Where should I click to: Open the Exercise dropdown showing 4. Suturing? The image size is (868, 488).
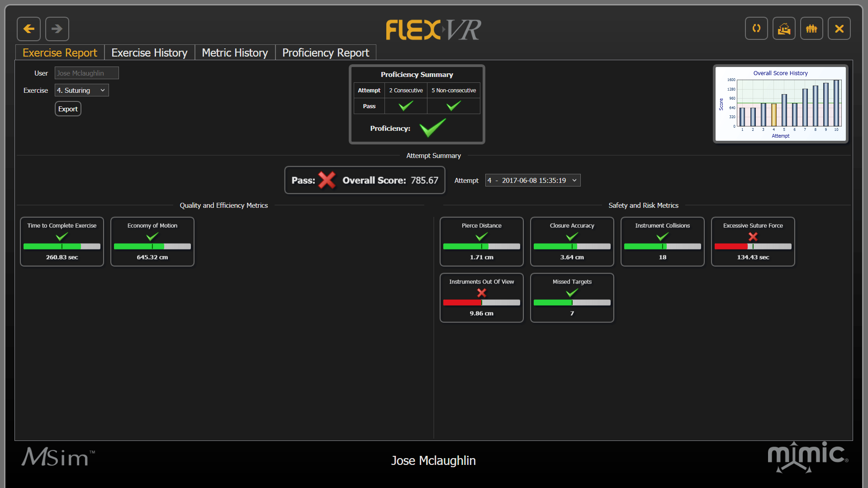pos(82,90)
